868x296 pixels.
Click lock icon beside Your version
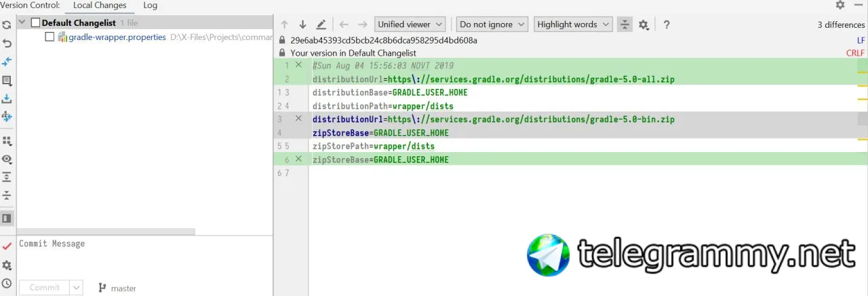pyautogui.click(x=283, y=52)
